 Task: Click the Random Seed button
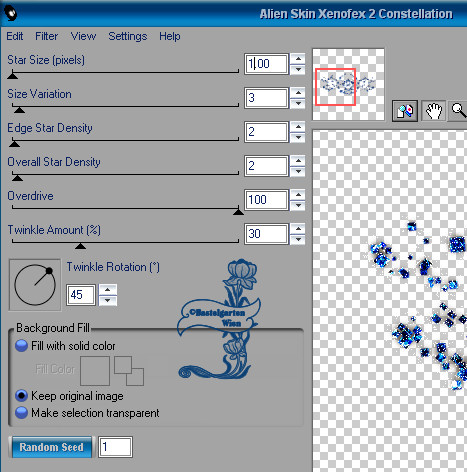coord(52,447)
